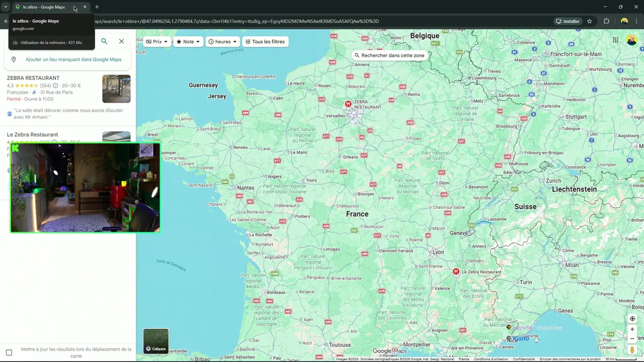Open the Chrome profile avatar in toolbar
Viewport: 644px width, 362px height.
624,21
